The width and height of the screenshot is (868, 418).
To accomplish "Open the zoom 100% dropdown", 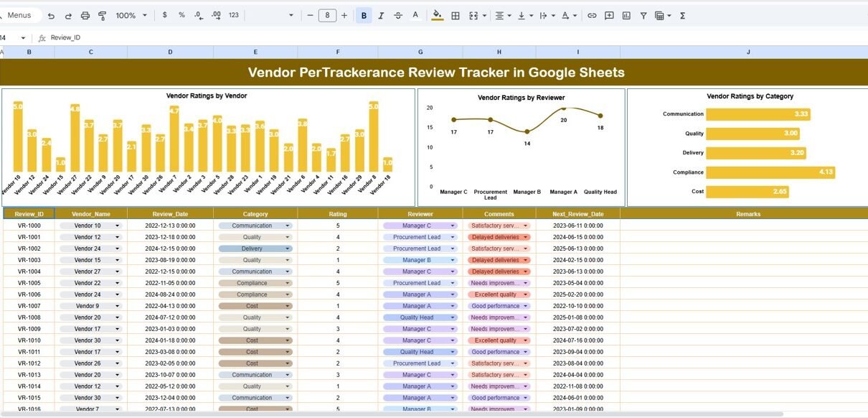I will click(131, 15).
